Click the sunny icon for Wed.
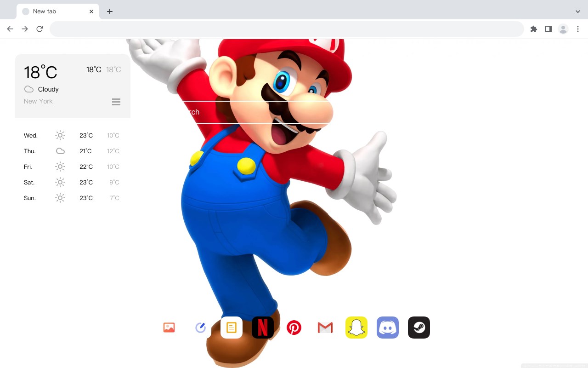Screen dimensions: 588x368 pos(60,135)
